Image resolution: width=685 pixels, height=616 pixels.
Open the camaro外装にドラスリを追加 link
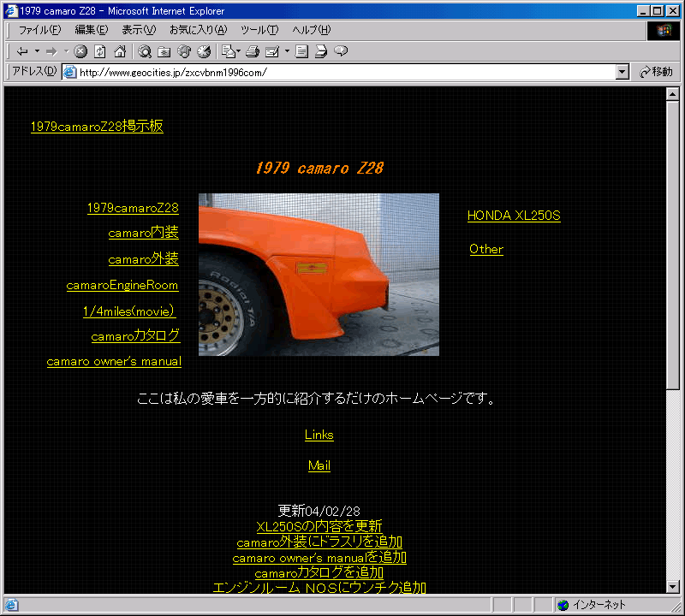319,542
